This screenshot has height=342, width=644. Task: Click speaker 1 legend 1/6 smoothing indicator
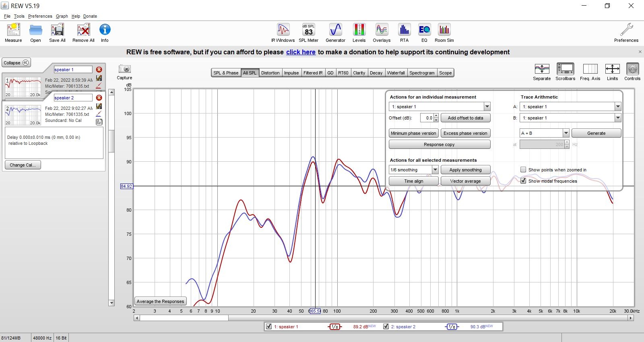pos(335,327)
